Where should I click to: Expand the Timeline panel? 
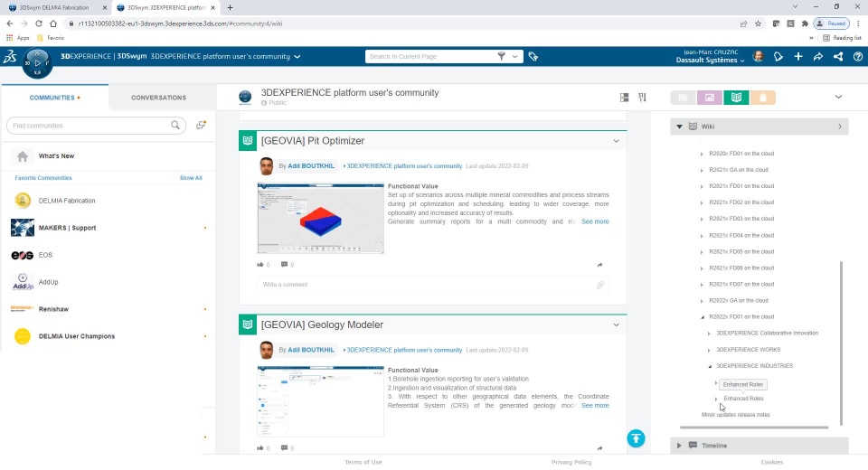(x=679, y=445)
